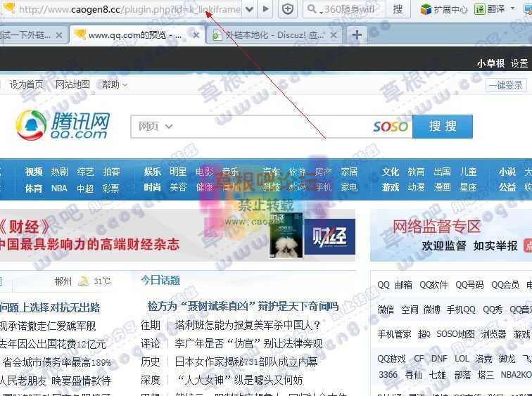Click the Tencent QQ.com penguin logo
Viewport: 532px width, 396px height.
[x=63, y=126]
